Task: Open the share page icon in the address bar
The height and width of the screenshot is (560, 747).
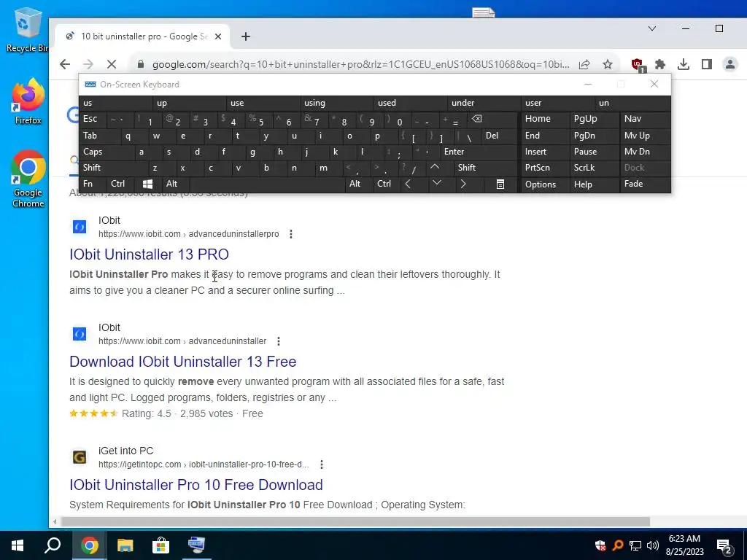Action: pyautogui.click(x=584, y=64)
